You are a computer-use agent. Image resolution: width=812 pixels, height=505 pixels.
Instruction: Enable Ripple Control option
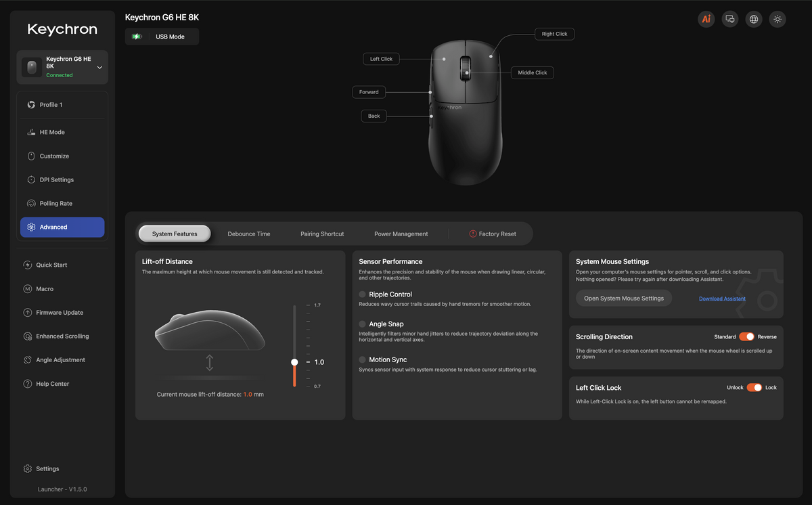tap(363, 294)
